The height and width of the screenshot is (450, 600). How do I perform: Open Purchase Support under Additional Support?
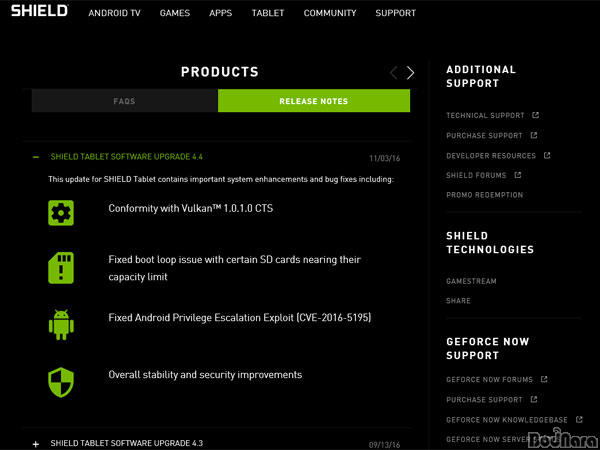pyautogui.click(x=484, y=135)
